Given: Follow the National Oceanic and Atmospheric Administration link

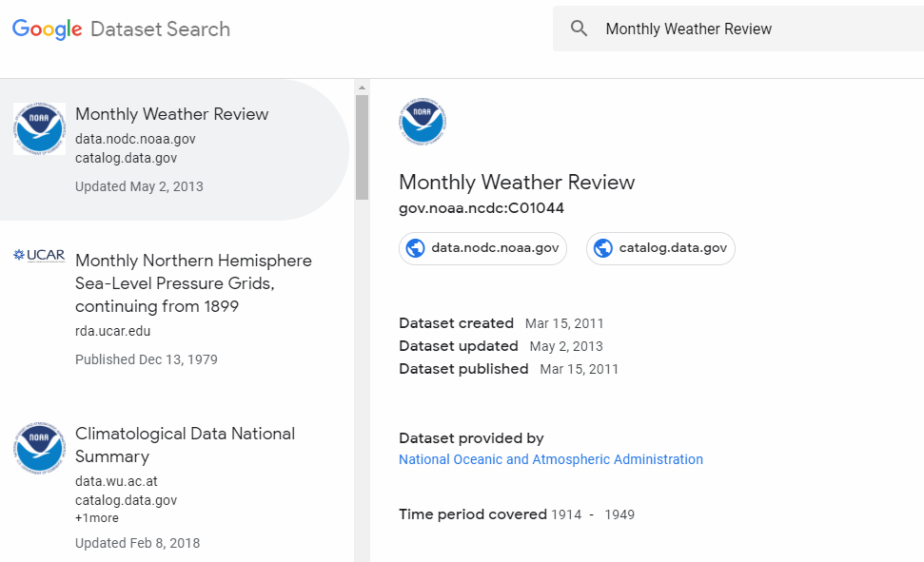Looking at the screenshot, I should click(x=550, y=459).
